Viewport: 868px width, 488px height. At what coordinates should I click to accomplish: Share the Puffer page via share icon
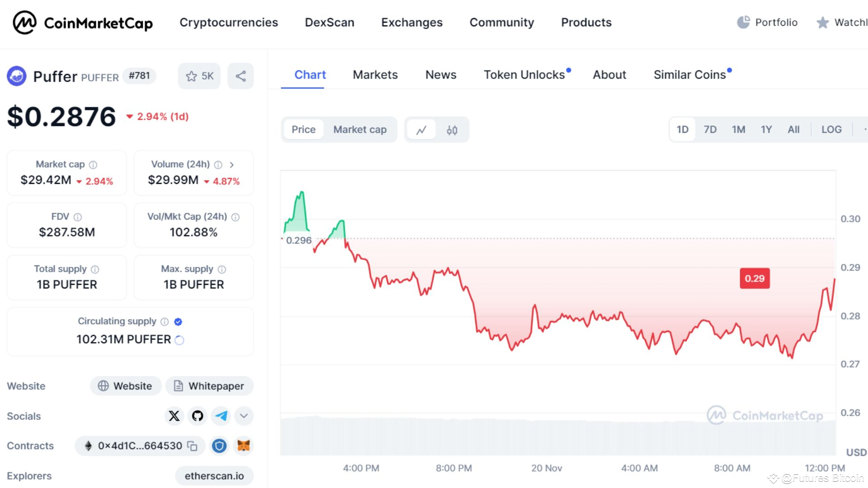click(240, 76)
